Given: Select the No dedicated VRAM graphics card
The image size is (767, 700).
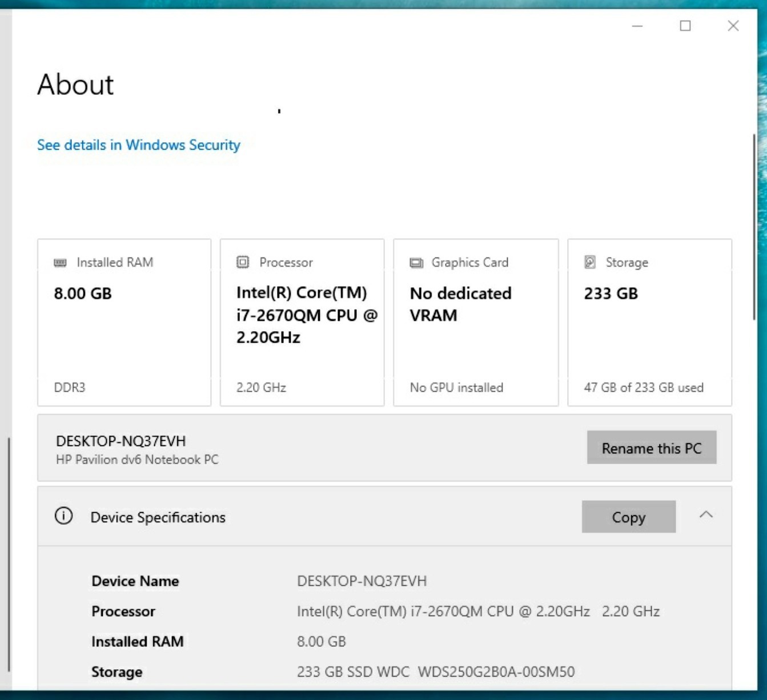Looking at the screenshot, I should (x=476, y=323).
